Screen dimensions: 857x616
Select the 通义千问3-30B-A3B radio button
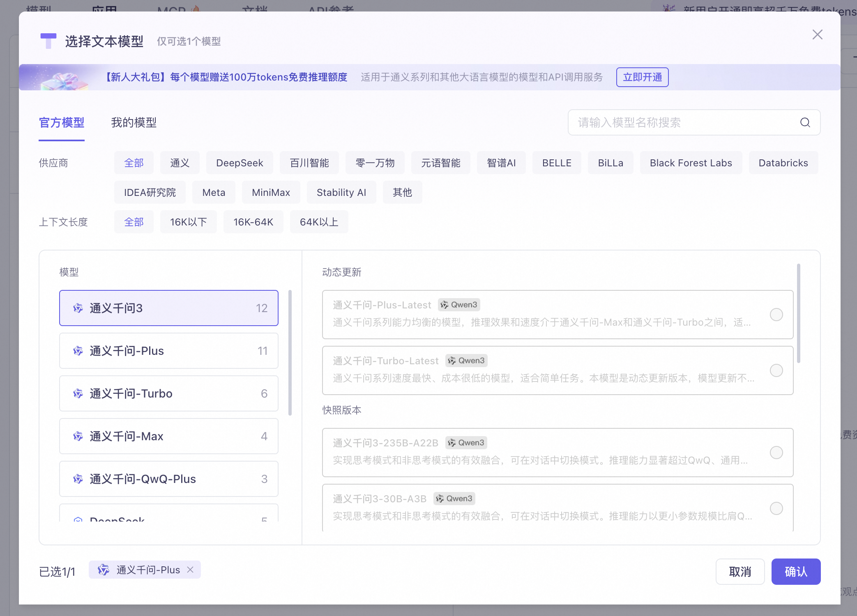pos(776,508)
